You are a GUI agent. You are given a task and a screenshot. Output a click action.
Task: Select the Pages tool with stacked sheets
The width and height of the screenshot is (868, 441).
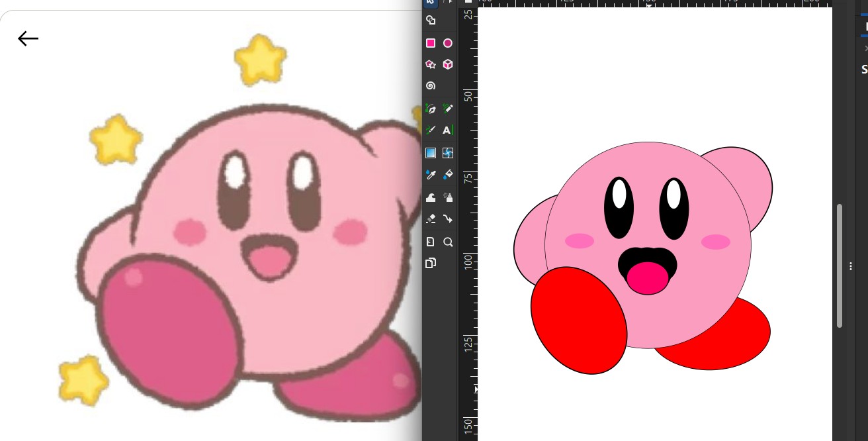click(x=431, y=263)
